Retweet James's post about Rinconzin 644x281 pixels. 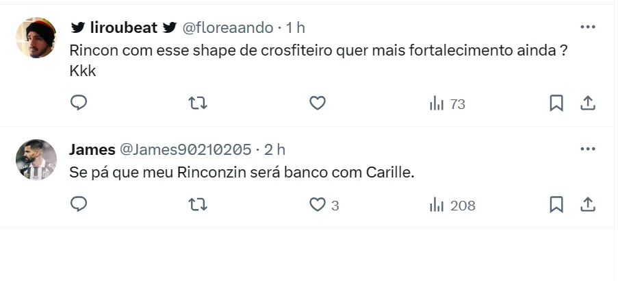coord(198,204)
